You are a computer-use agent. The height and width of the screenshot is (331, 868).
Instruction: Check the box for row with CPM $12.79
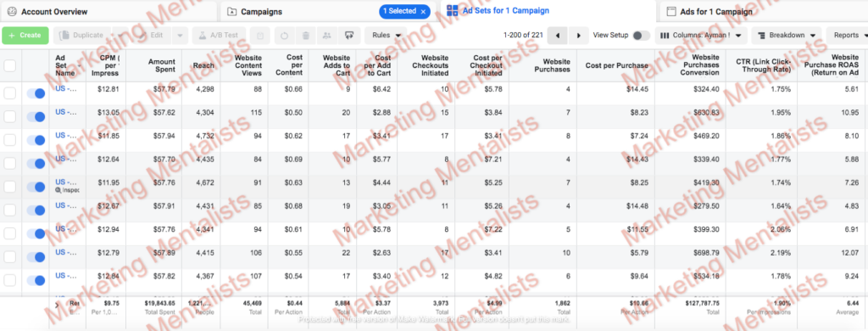tap(10, 256)
